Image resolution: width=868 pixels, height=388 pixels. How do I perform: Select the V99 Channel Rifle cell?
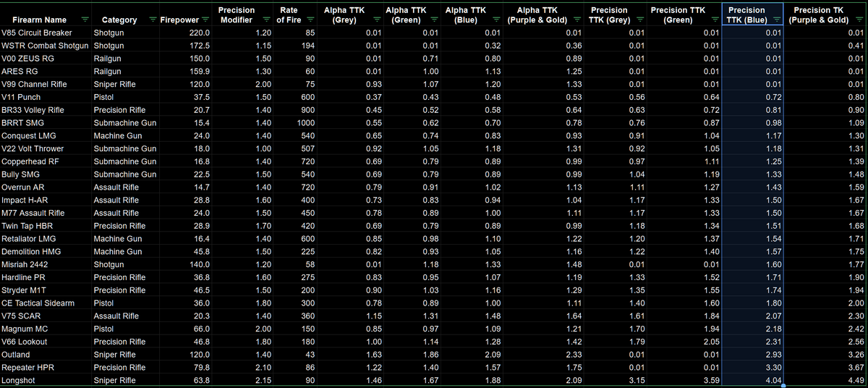click(46, 84)
